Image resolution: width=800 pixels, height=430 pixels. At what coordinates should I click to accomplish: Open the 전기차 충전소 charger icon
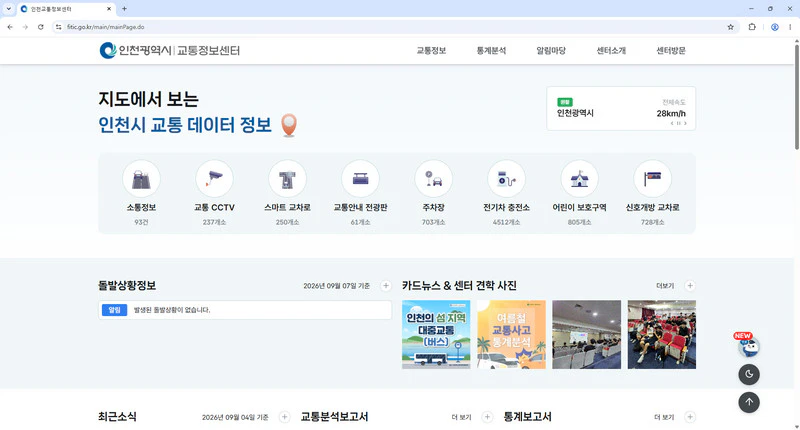506,179
